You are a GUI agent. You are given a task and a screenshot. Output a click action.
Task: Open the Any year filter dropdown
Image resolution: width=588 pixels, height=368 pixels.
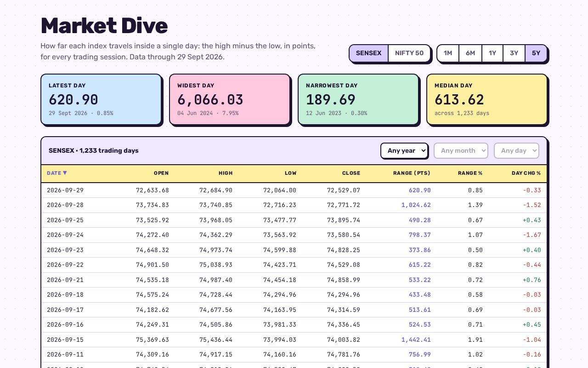404,150
